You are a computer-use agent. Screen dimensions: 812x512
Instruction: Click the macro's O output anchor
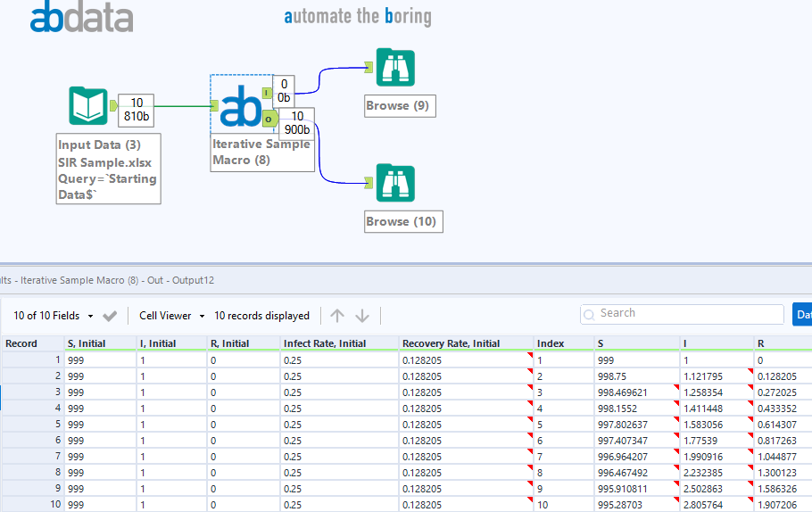coord(269,119)
